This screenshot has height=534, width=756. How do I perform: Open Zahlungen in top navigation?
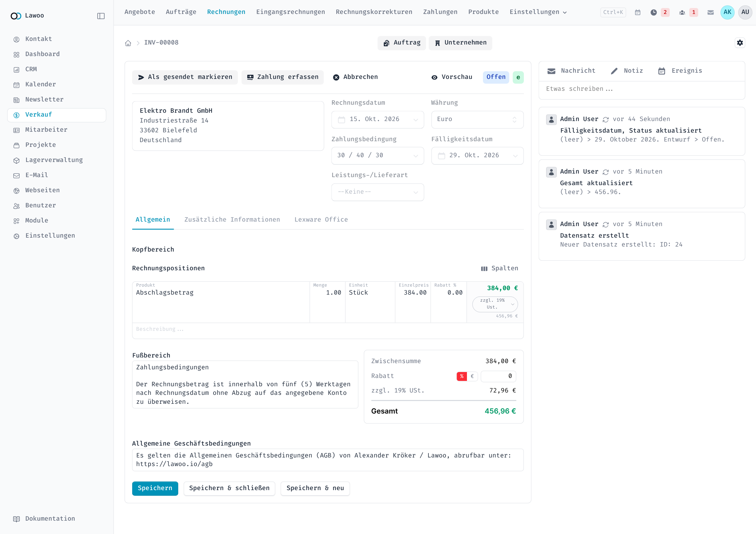[x=440, y=12]
